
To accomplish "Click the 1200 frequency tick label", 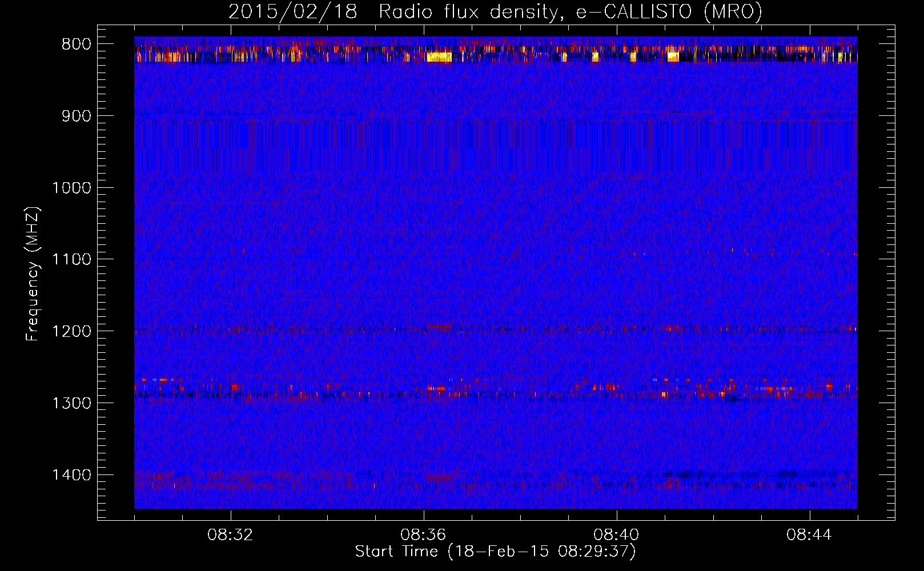I will [72, 331].
